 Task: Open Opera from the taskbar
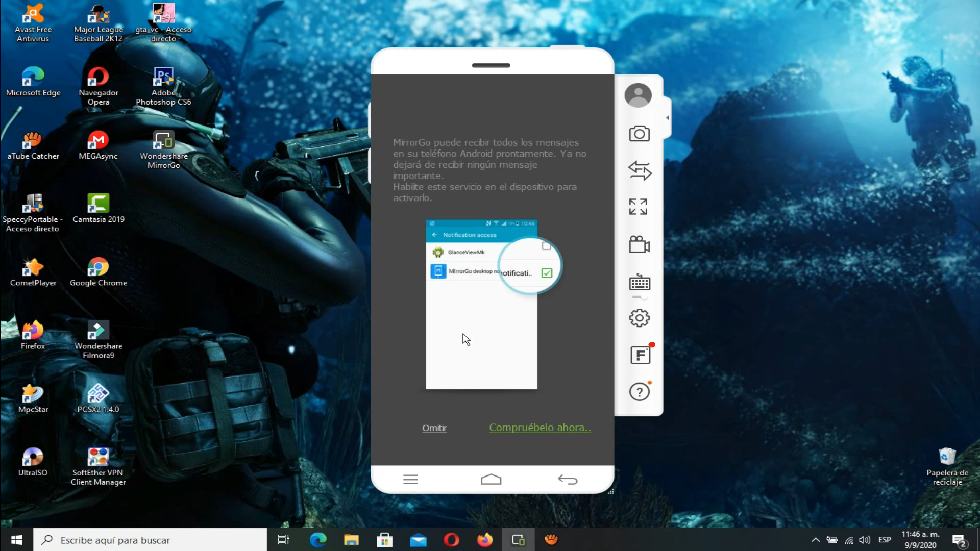pyautogui.click(x=451, y=539)
